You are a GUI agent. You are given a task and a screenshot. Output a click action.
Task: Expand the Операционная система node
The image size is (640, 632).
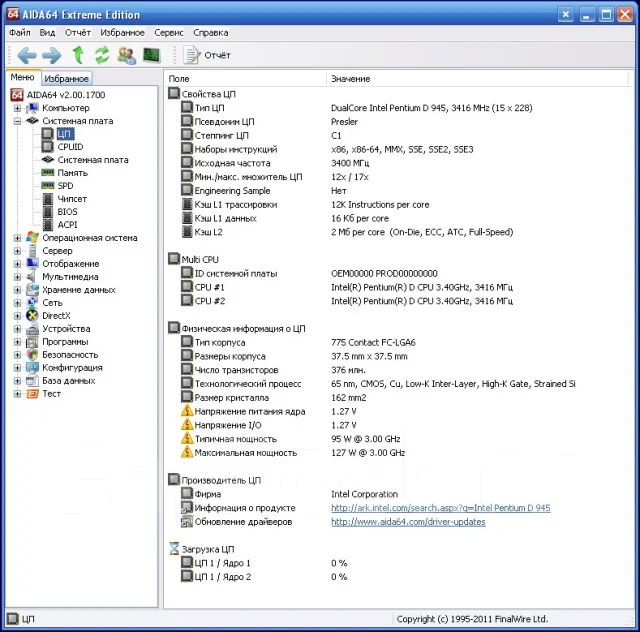17,238
